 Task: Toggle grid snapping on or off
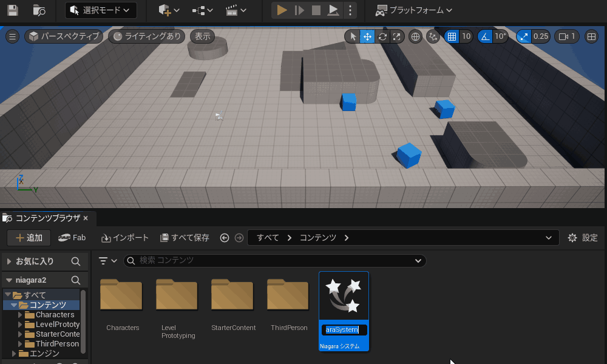point(452,36)
